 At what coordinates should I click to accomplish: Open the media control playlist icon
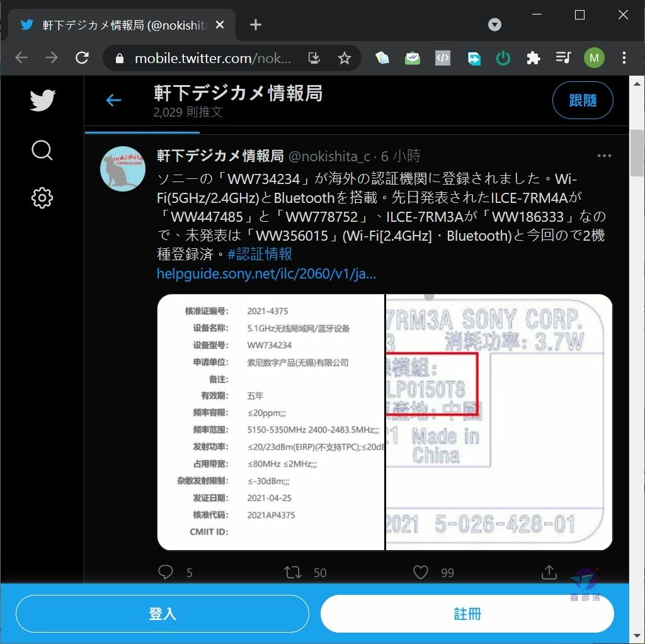[x=563, y=57]
